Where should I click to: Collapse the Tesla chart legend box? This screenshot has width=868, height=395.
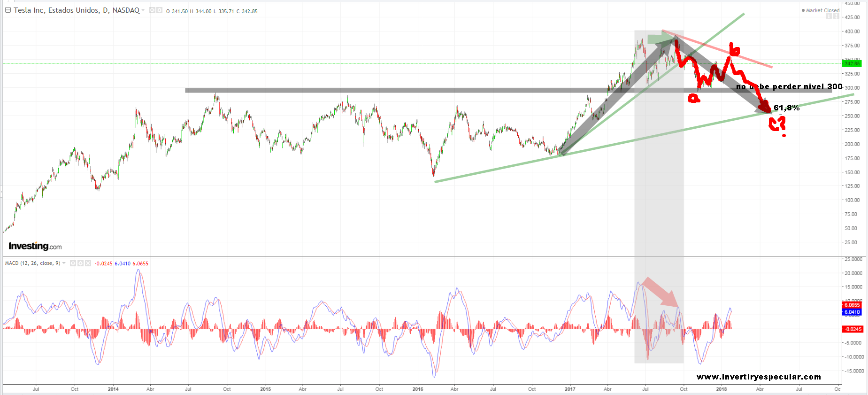8,10
